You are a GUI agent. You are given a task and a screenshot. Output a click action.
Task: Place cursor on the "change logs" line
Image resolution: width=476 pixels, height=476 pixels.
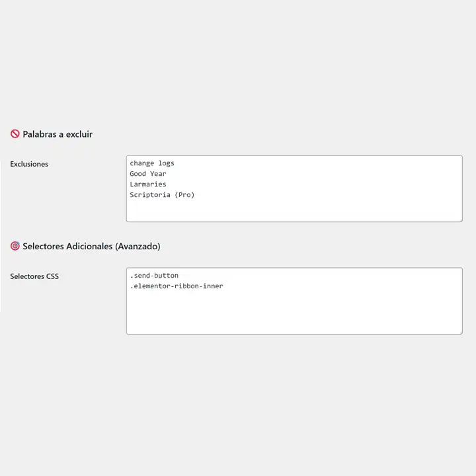(152, 163)
